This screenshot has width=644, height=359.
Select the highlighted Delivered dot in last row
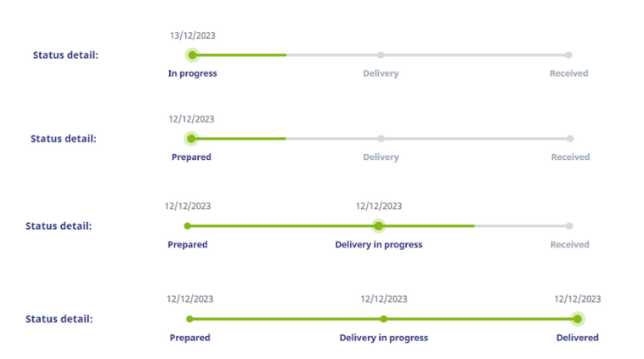click(x=578, y=319)
